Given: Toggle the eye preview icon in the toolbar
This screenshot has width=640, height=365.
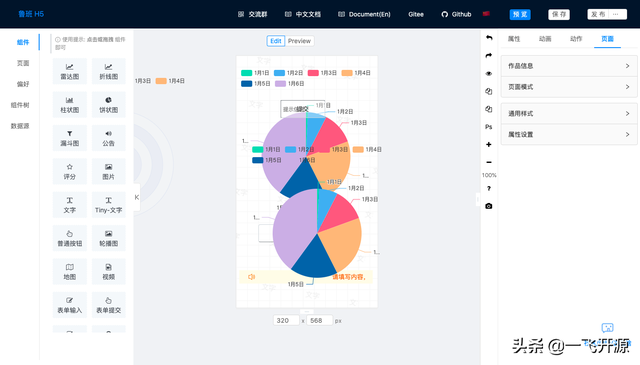Looking at the screenshot, I should [489, 73].
